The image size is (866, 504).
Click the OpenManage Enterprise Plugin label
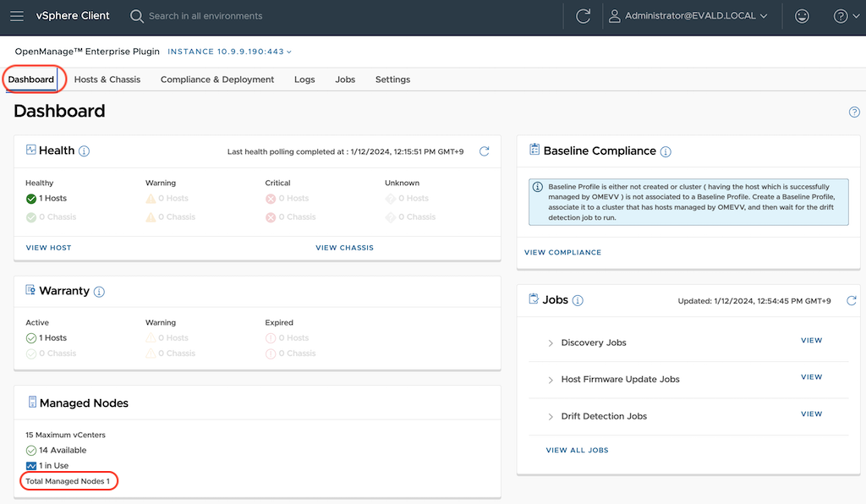[87, 52]
